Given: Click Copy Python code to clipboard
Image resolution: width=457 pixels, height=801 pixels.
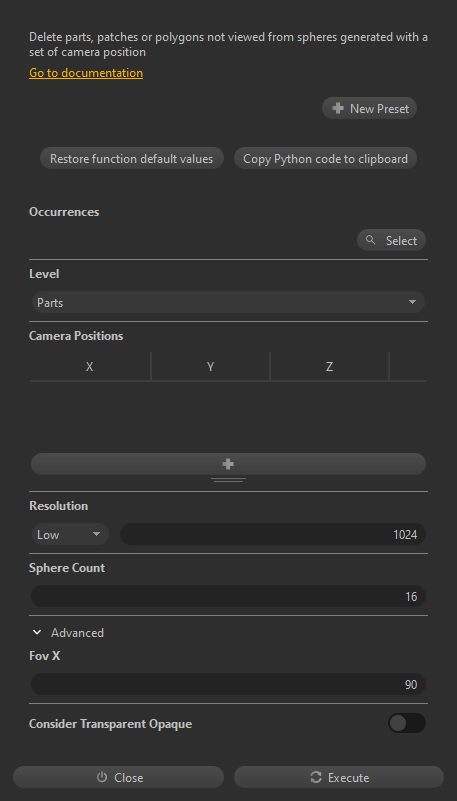Looking at the screenshot, I should [x=325, y=158].
